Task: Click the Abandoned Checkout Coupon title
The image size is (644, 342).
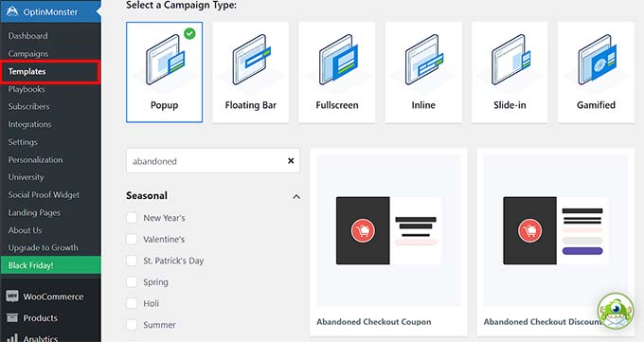Action: coord(374,322)
